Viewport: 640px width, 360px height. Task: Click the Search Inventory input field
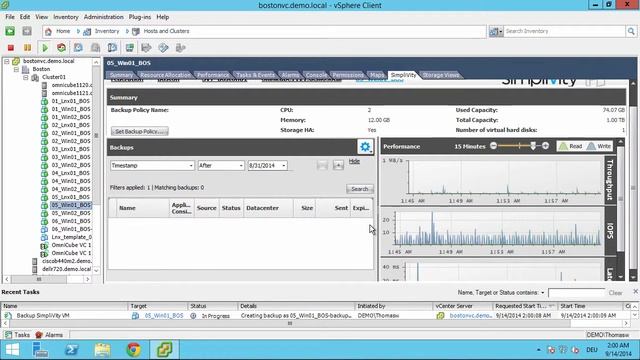click(564, 31)
